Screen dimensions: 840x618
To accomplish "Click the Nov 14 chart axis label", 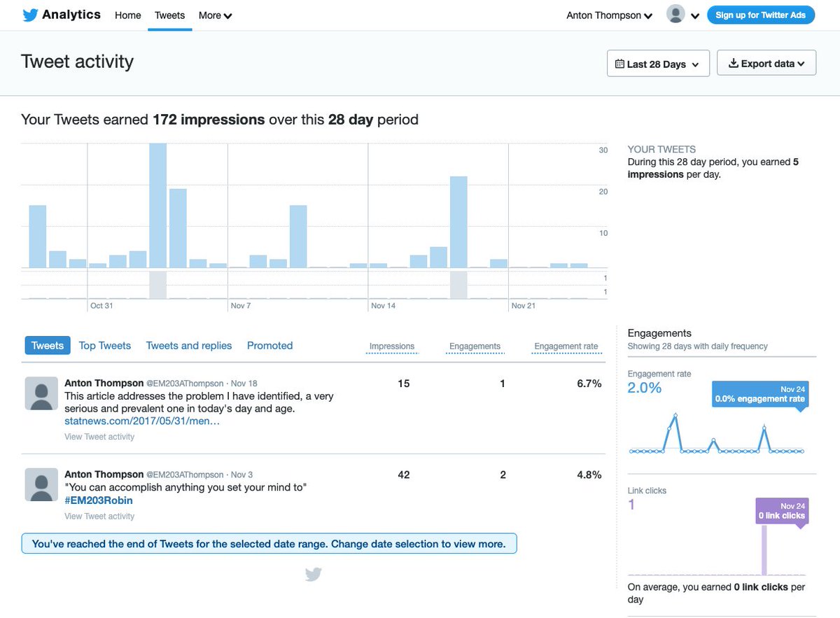I will [x=383, y=306].
